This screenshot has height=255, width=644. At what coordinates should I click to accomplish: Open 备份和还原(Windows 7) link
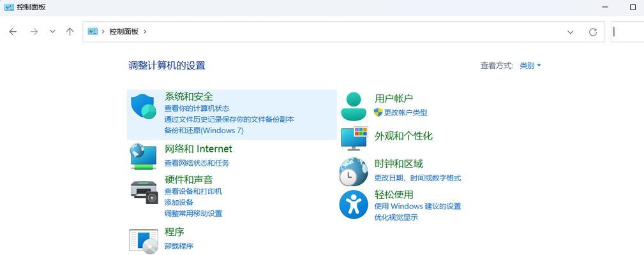pyautogui.click(x=204, y=131)
